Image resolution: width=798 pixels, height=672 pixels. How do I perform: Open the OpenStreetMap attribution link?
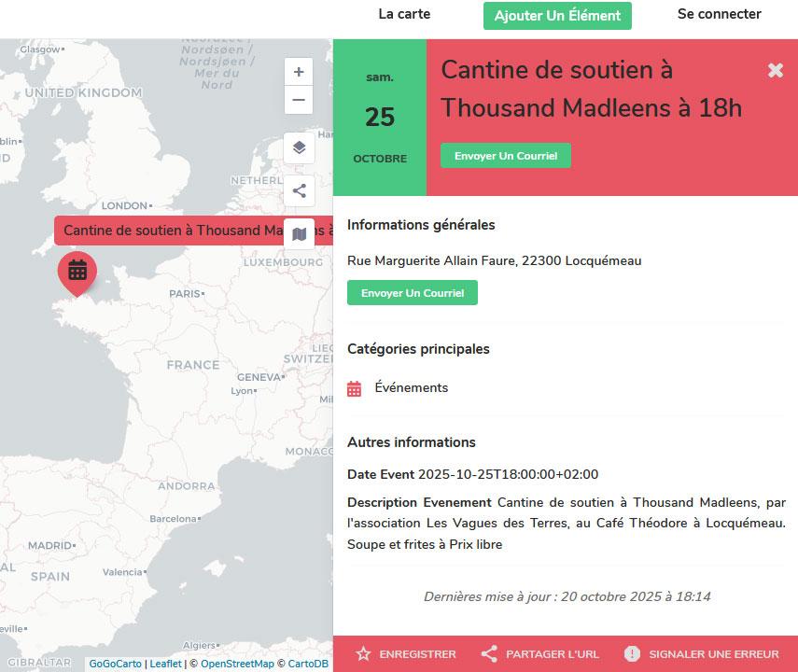237,664
